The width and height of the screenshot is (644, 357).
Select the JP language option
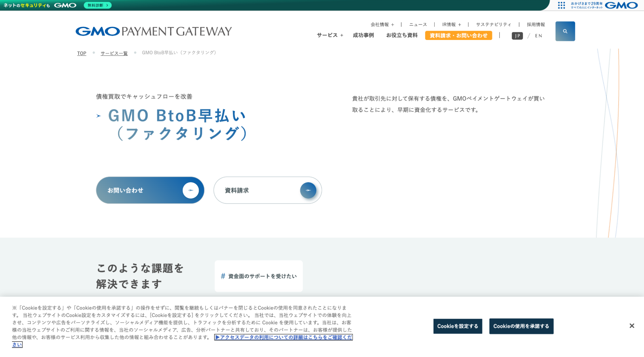pyautogui.click(x=517, y=36)
